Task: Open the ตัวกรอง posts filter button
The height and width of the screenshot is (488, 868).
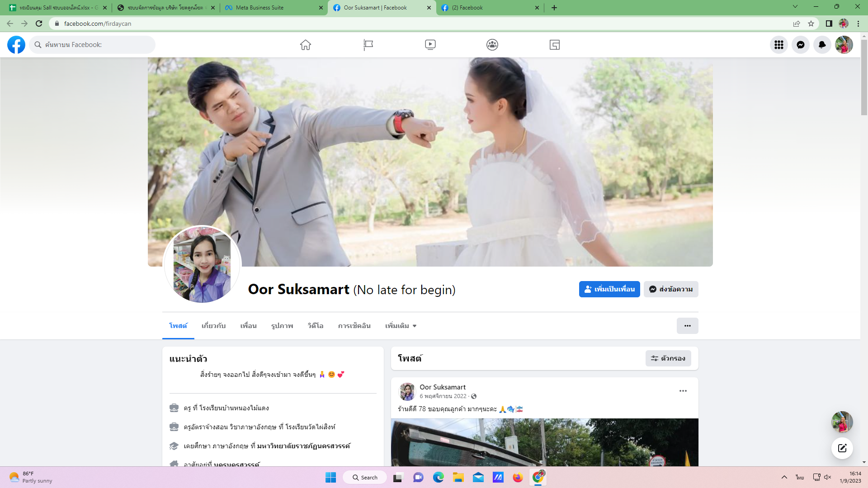Action: tap(668, 358)
